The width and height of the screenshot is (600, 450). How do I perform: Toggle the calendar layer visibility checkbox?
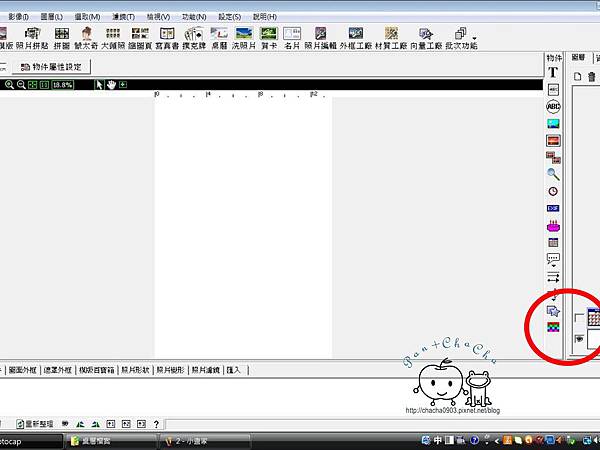point(580,318)
